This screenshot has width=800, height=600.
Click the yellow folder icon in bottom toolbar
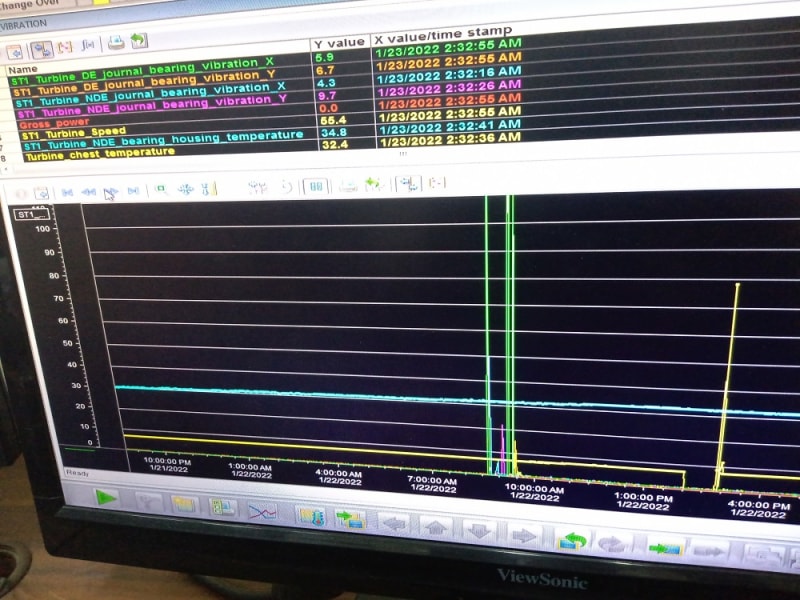[184, 505]
